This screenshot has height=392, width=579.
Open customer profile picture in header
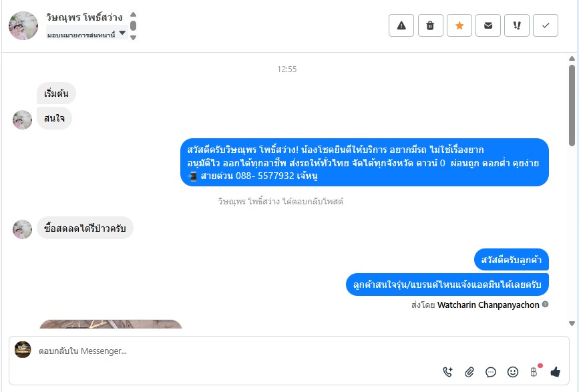click(x=23, y=25)
